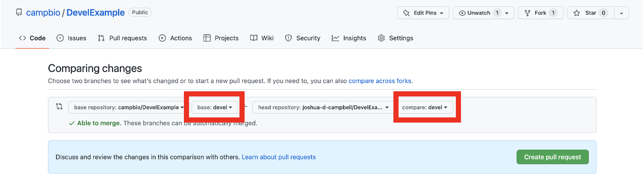This screenshot has height=180, width=644.
Task: Open the Wiki tab
Action: click(262, 38)
